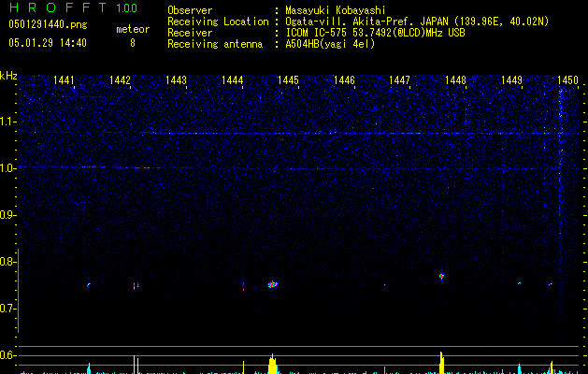Click the meteor count label
588x374 pixels.
(133, 29)
